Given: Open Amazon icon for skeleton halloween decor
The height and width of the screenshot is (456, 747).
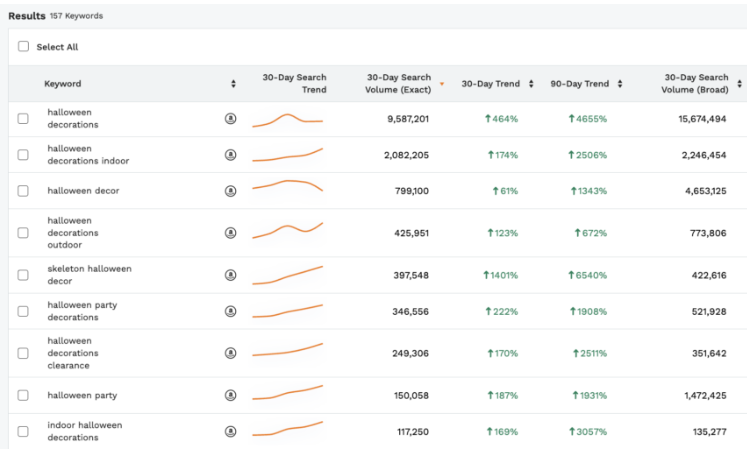Looking at the screenshot, I should tap(230, 275).
